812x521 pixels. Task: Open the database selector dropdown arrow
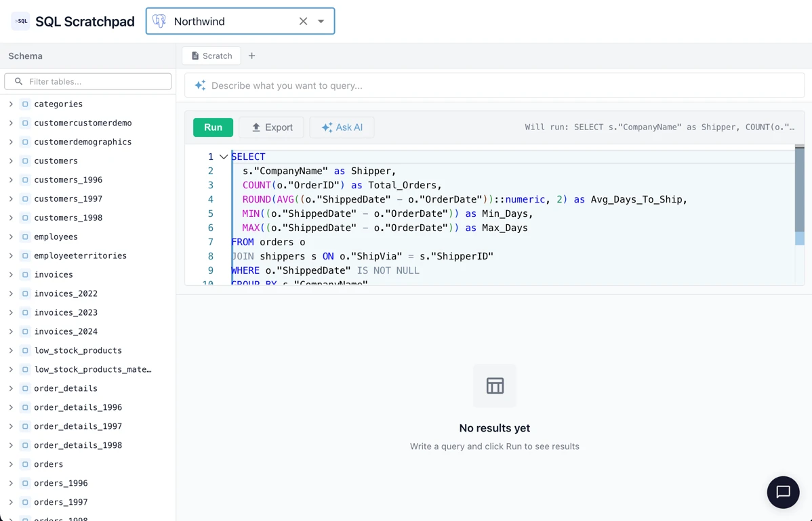pos(321,21)
